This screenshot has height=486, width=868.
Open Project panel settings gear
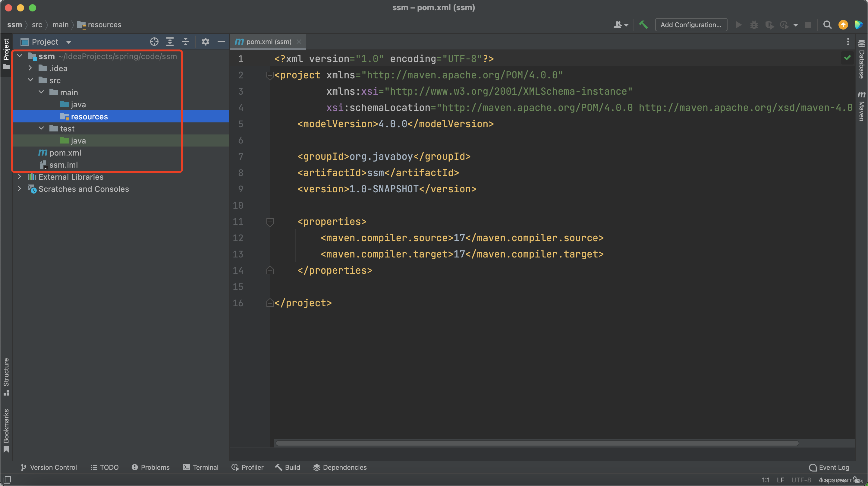click(x=205, y=42)
